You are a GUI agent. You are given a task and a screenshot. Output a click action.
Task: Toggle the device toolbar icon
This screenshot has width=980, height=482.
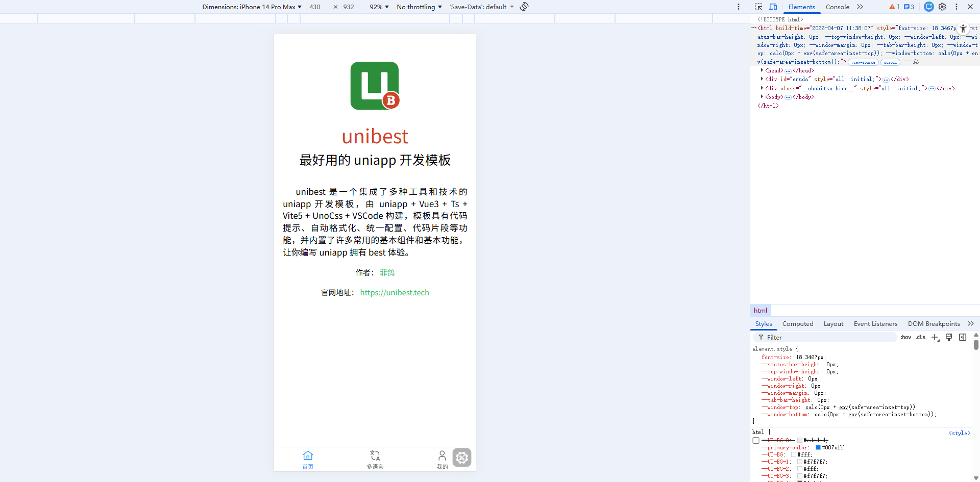(773, 7)
